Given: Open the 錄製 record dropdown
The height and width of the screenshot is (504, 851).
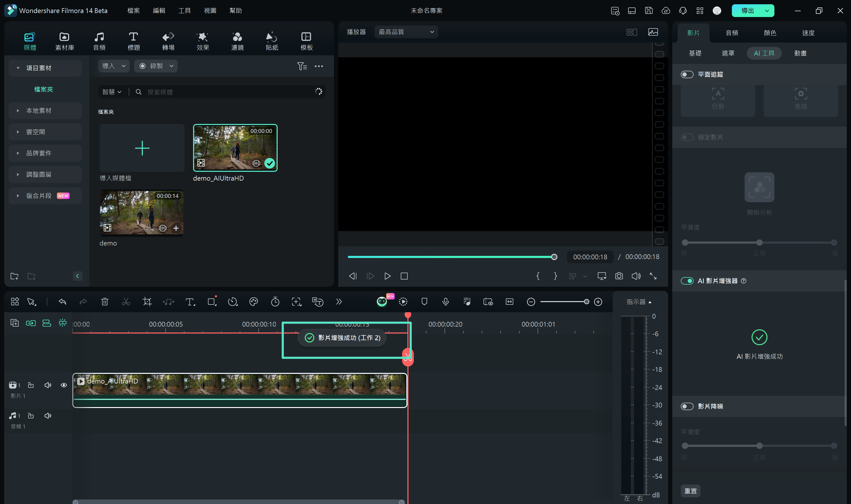Looking at the screenshot, I should [156, 66].
